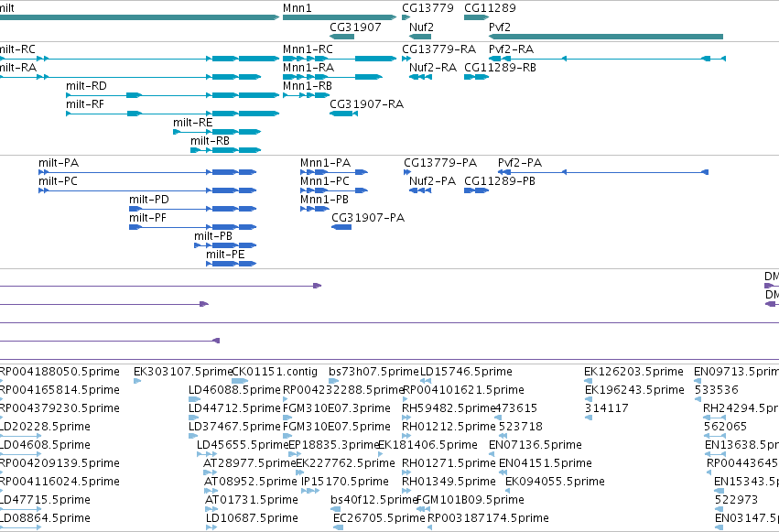Click the milt-PB protein label

coord(213,236)
